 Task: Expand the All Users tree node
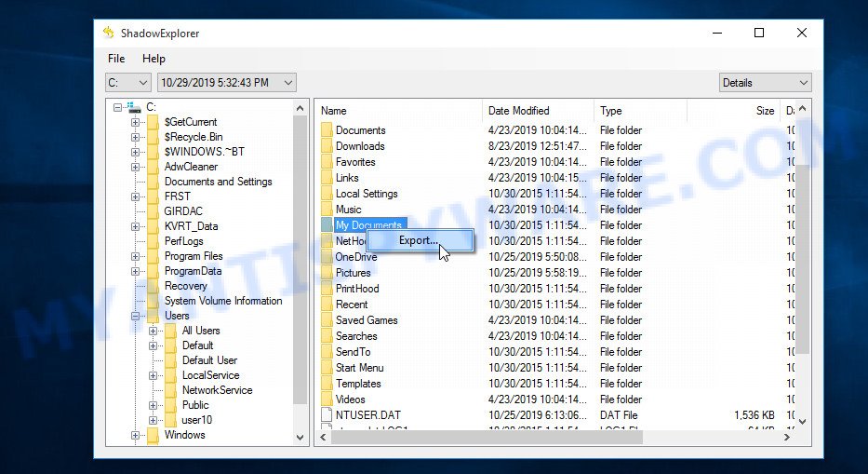pos(153,331)
